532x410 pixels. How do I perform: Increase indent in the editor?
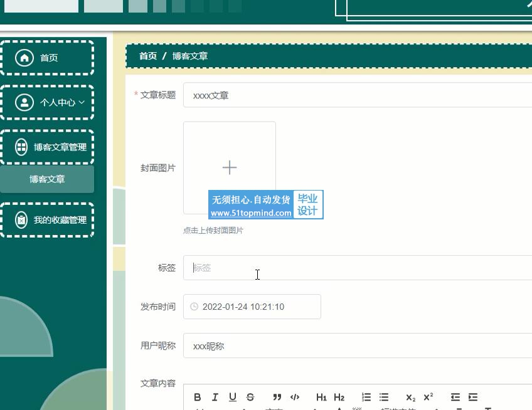click(x=473, y=397)
